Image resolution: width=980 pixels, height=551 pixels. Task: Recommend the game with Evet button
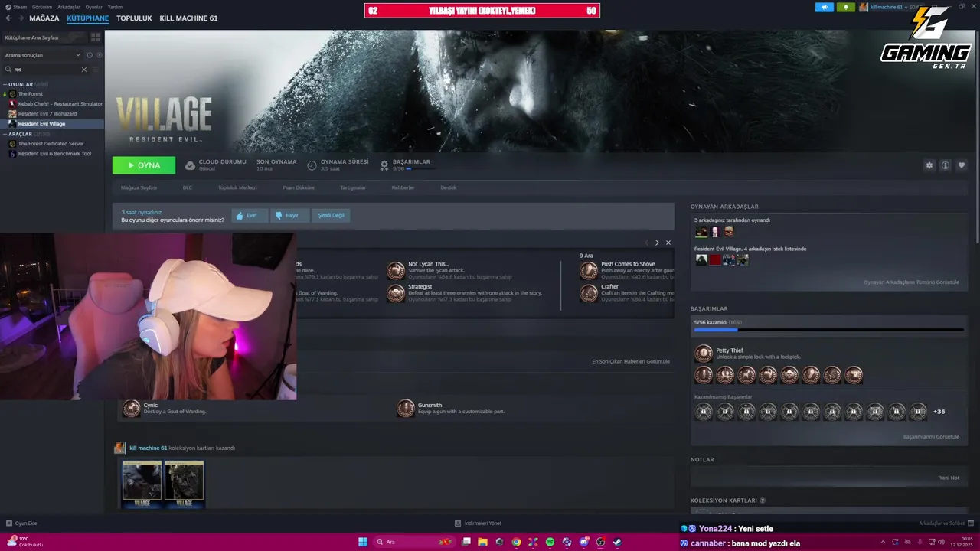250,216
